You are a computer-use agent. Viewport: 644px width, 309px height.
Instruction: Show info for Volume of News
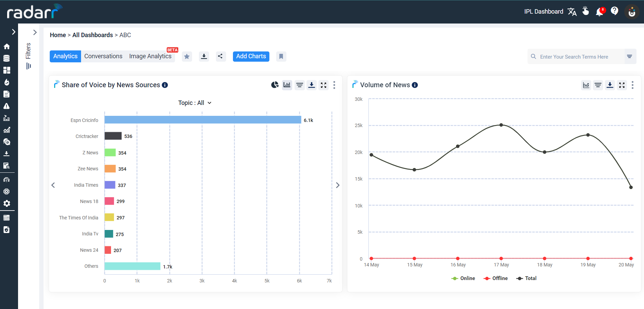pyautogui.click(x=415, y=85)
